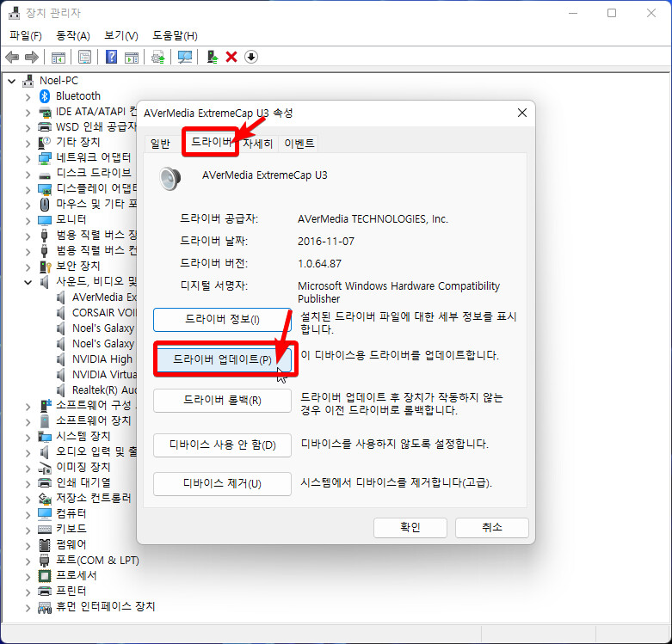The height and width of the screenshot is (644, 672).
Task: Click the Bluetooth icon in the tree
Action: click(45, 96)
